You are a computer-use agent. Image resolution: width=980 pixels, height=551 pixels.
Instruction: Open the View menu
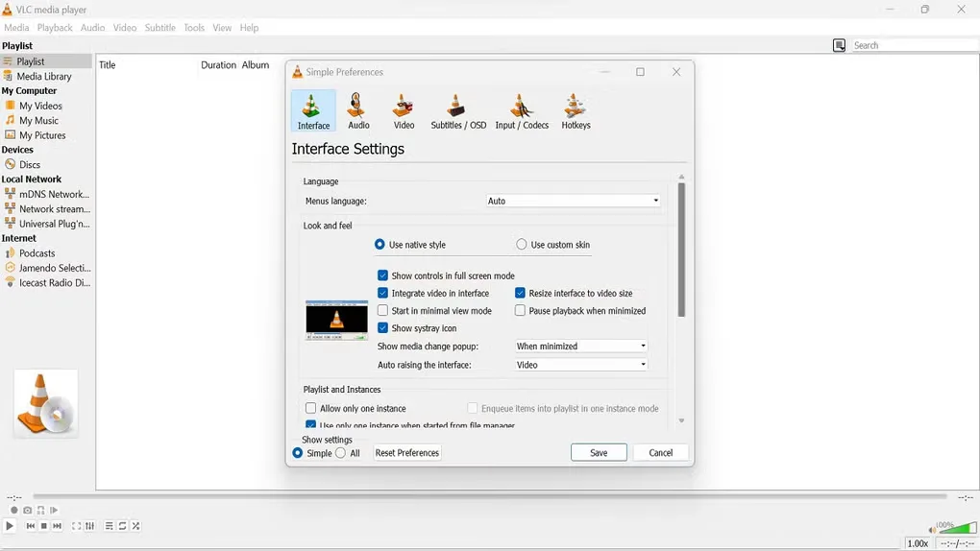click(x=222, y=28)
